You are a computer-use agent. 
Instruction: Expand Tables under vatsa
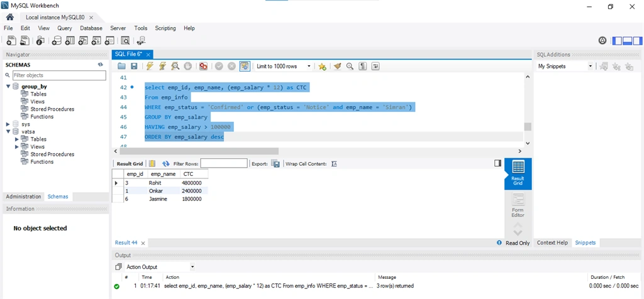pos(17,139)
